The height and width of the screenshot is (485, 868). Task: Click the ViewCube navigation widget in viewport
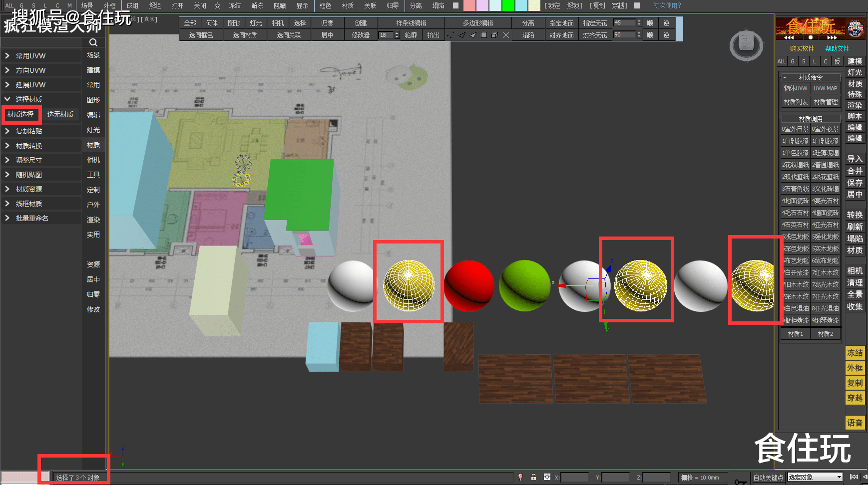point(746,45)
